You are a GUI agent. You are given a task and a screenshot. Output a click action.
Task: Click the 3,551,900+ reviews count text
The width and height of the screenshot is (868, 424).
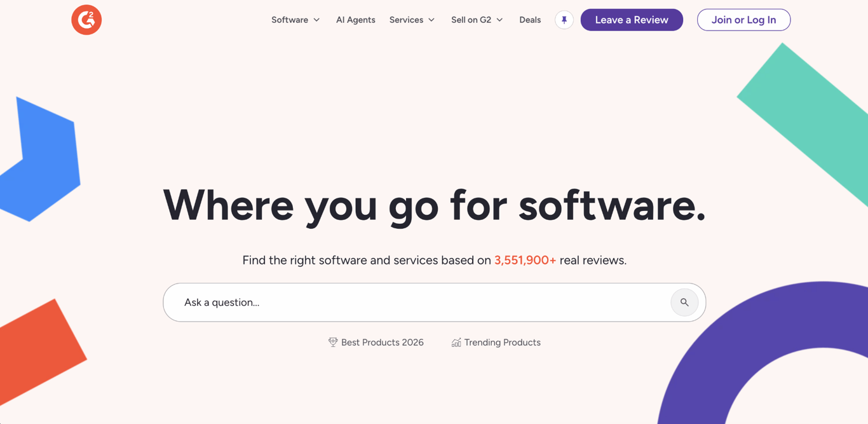coord(525,260)
